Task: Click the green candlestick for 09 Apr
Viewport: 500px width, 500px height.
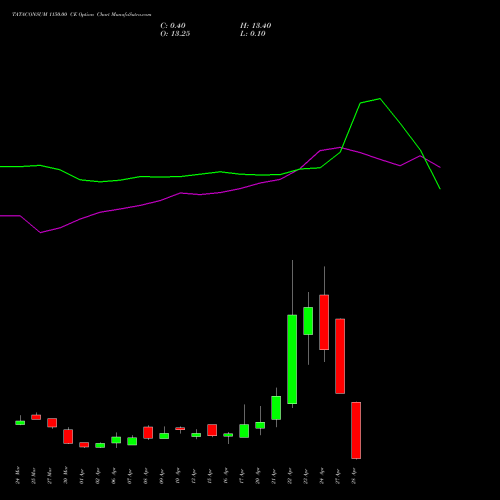Action: 164,436
